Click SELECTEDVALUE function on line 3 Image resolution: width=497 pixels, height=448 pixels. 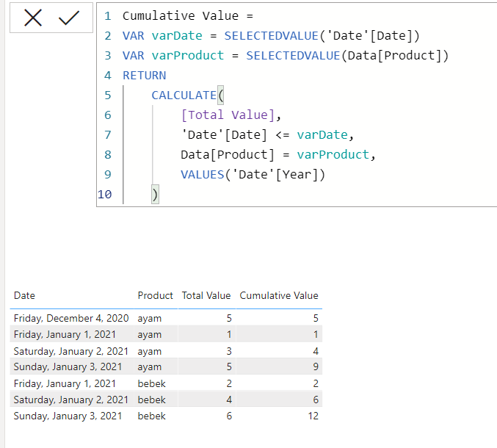point(293,56)
